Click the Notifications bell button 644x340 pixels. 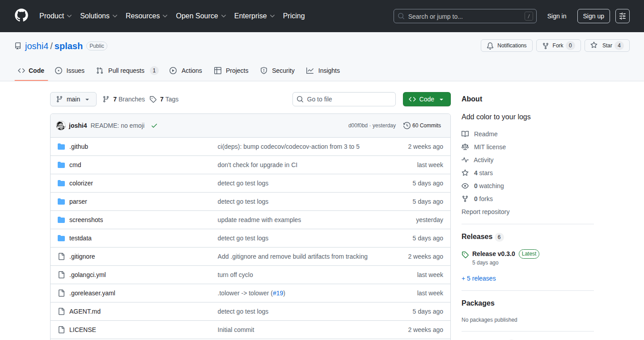(507, 46)
